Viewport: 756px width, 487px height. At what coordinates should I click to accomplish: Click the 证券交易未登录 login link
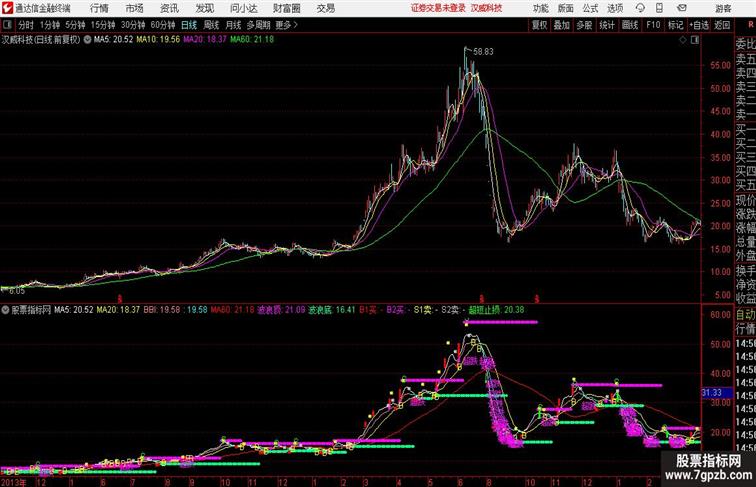click(x=438, y=8)
